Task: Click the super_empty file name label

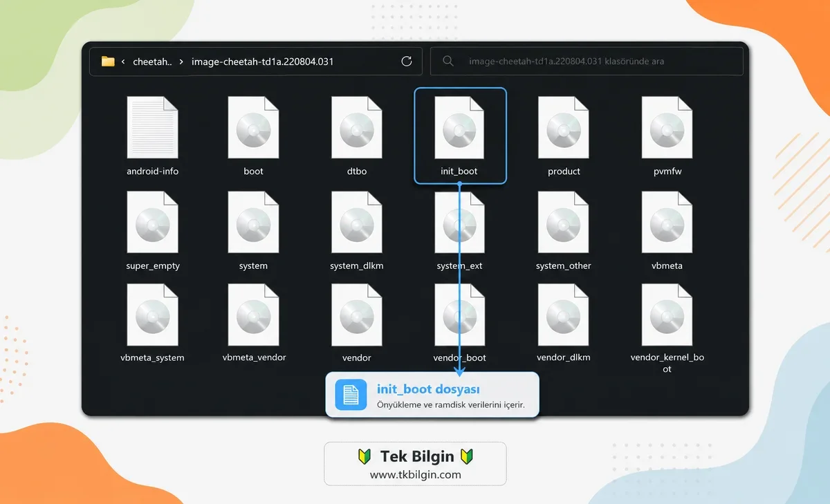Action: coord(153,266)
